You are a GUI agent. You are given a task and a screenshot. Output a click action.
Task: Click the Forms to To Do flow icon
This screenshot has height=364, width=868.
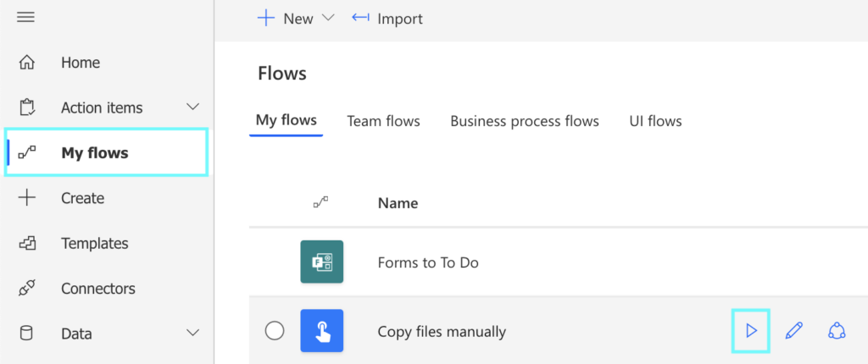[321, 262]
